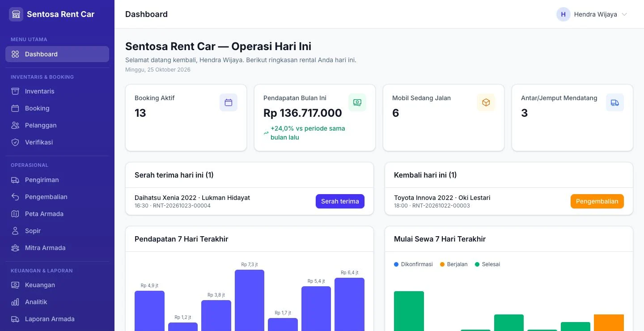The height and width of the screenshot is (331, 644).
Task: Click the Rp 7,3 jt revenue bar
Action: coord(250,300)
